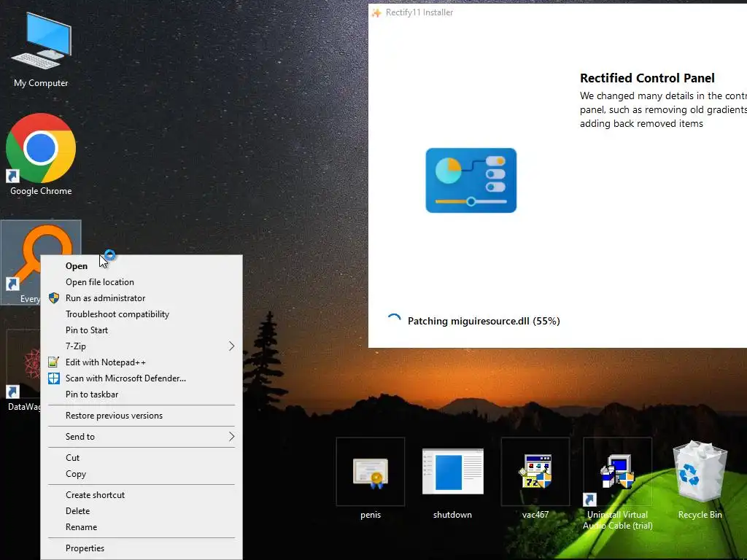Open Properties from the context menu
Viewport: 747px width, 560px height.
(x=142, y=548)
